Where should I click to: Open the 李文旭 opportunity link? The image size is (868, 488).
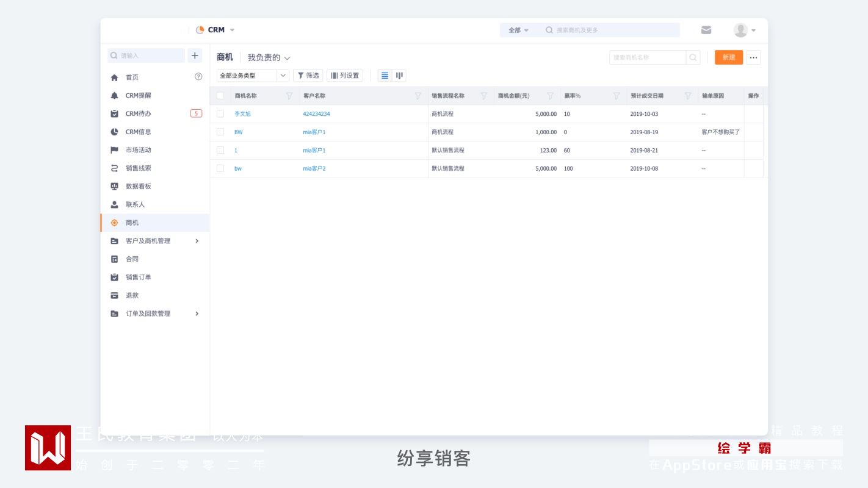point(242,114)
